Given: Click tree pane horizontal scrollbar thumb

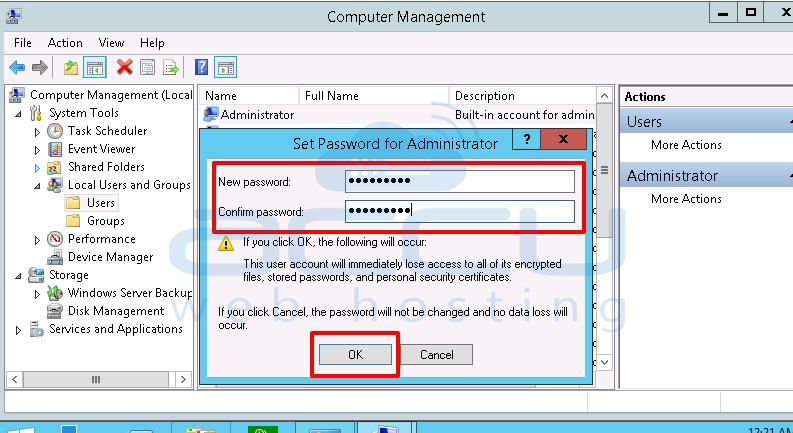Looking at the screenshot, I should (x=96, y=379).
